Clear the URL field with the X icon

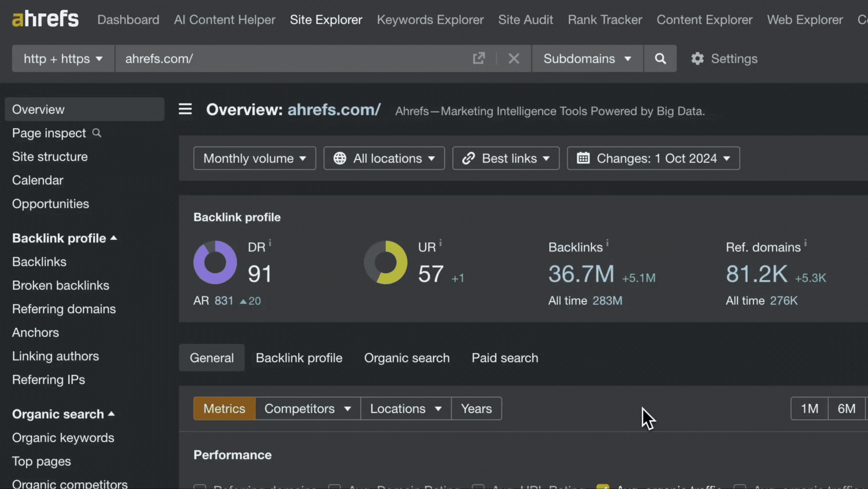(x=514, y=58)
